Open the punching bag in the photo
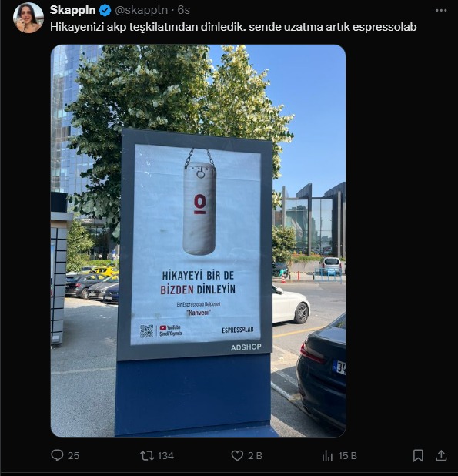The width and height of the screenshot is (458, 476). pyautogui.click(x=199, y=202)
